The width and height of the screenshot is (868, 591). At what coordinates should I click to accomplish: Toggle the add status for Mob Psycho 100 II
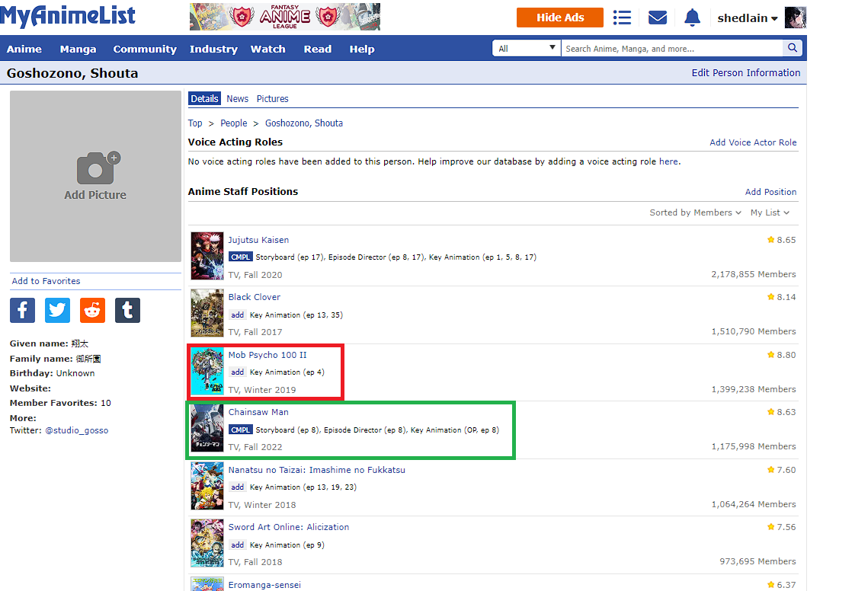(x=238, y=372)
